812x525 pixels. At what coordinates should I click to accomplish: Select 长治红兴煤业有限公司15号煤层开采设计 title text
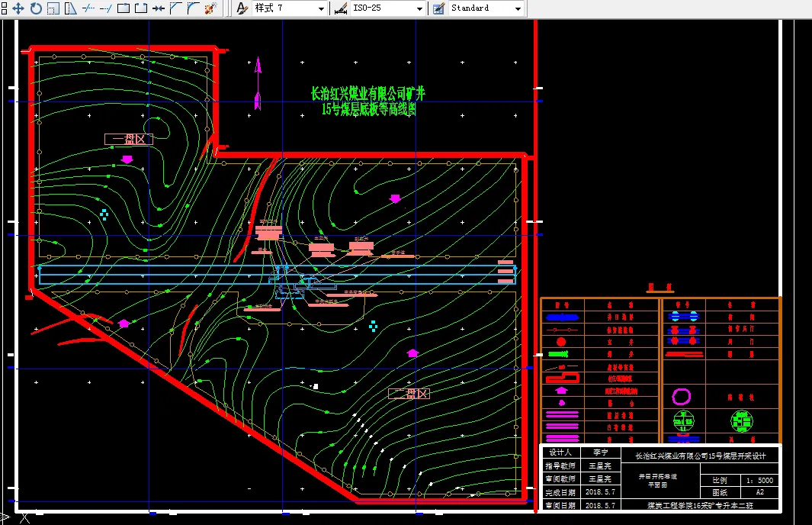tap(700, 456)
